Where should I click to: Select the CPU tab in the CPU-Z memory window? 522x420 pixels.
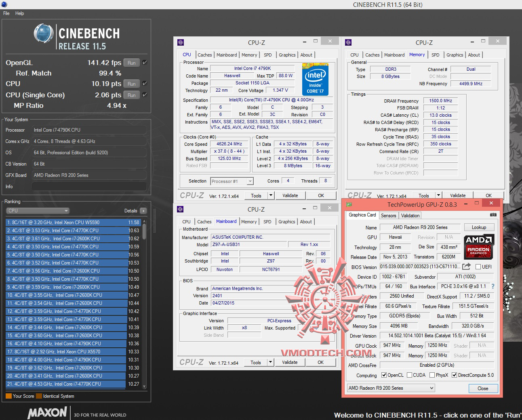pos(354,55)
